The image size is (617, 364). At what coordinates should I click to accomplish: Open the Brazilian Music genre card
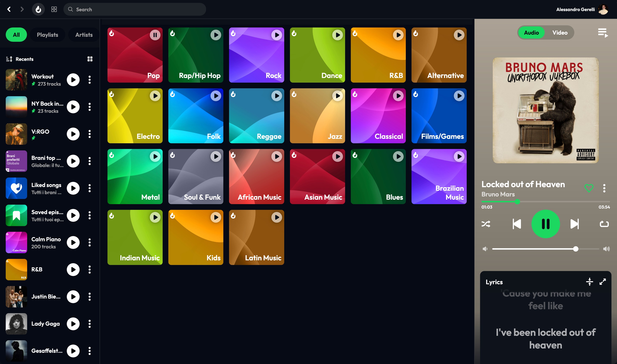[x=439, y=176]
